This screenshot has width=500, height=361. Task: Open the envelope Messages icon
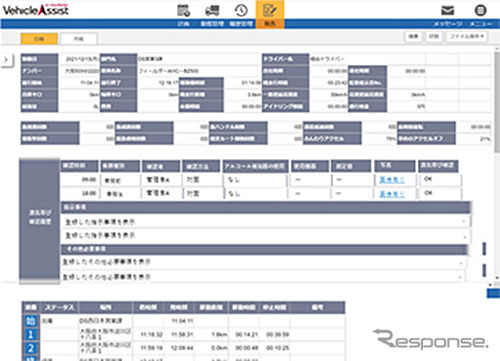pos(448,10)
